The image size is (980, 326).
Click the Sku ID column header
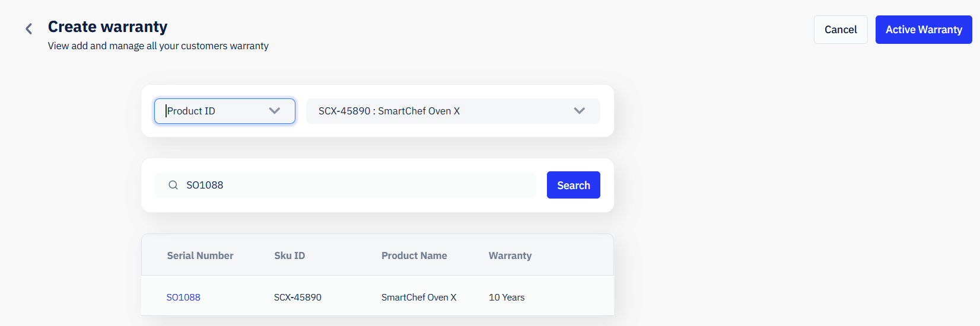pos(289,255)
